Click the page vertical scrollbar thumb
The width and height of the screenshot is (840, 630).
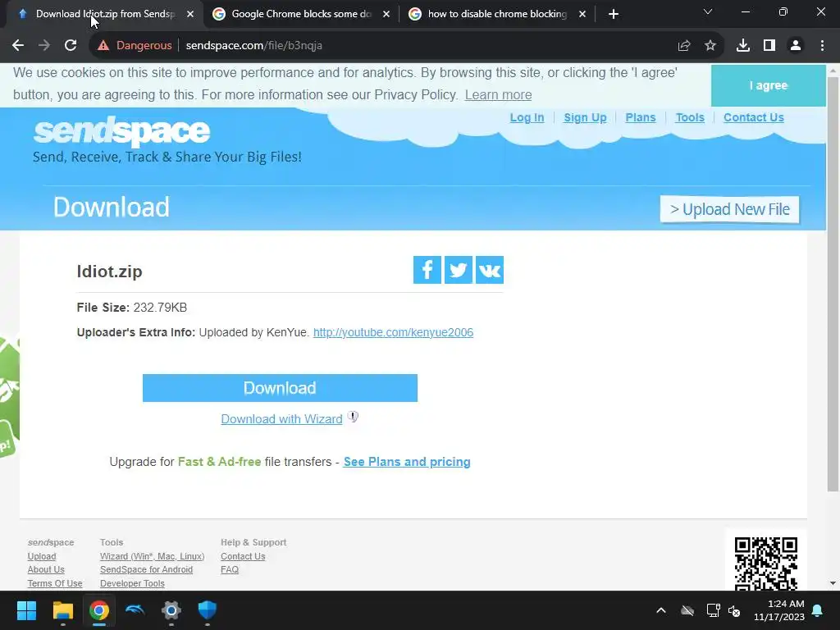click(x=833, y=284)
